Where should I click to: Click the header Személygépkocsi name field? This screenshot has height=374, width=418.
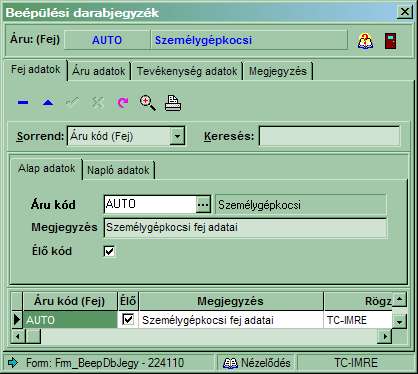pos(249,40)
